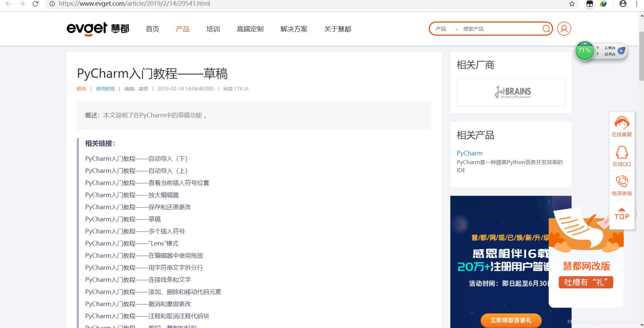Click the 阅读 174 次 read count

click(x=236, y=89)
